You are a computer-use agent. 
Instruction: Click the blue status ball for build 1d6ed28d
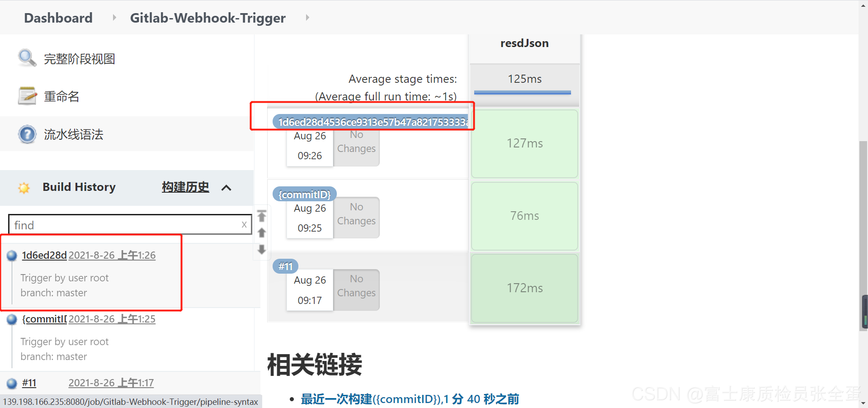click(12, 256)
